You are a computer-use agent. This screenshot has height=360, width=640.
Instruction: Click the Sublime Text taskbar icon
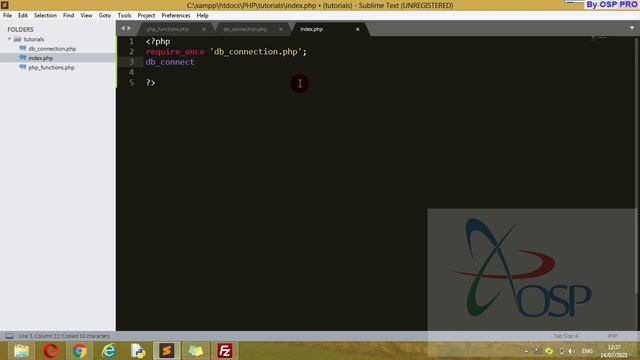167,351
